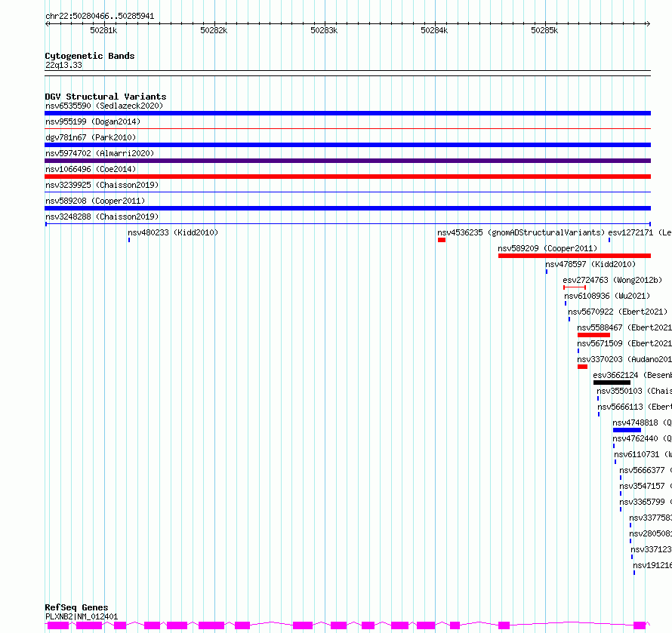
Task: Click esv3662124 variant label
Action: pos(632,375)
